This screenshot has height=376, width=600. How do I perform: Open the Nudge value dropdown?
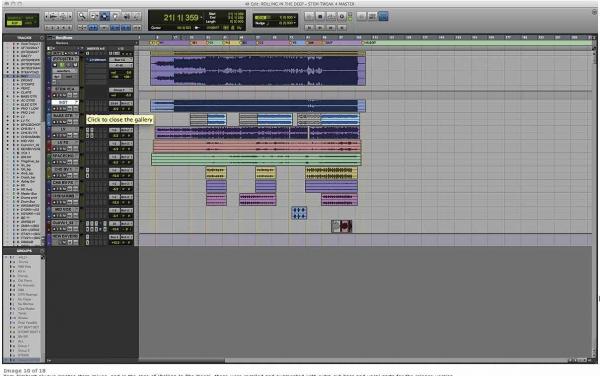click(295, 23)
